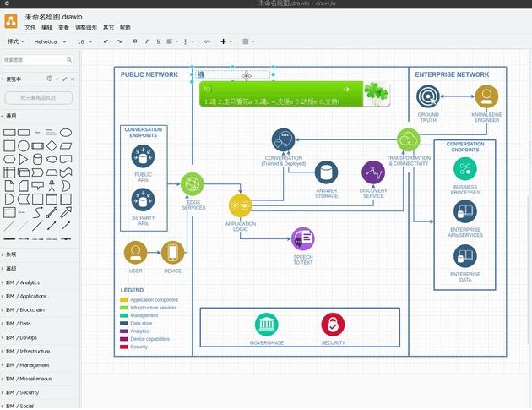Image resolution: width=532 pixels, height=410 pixels.
Task: Select the diamond shape in general palette
Action: [x=52, y=145]
